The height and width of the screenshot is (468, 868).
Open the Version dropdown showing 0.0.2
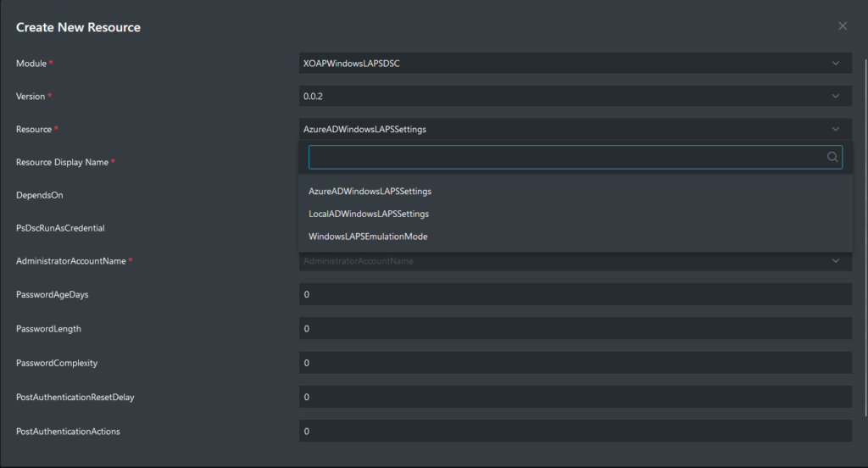point(576,96)
